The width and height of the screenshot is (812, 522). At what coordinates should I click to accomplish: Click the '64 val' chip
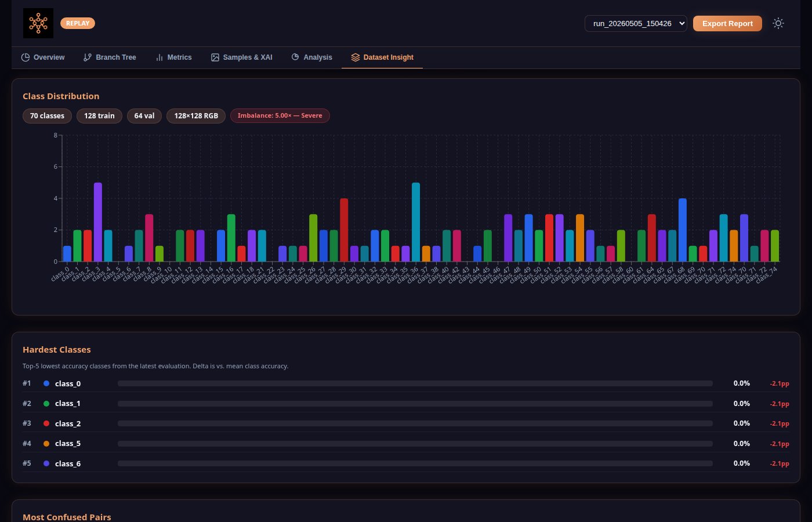[x=144, y=116]
